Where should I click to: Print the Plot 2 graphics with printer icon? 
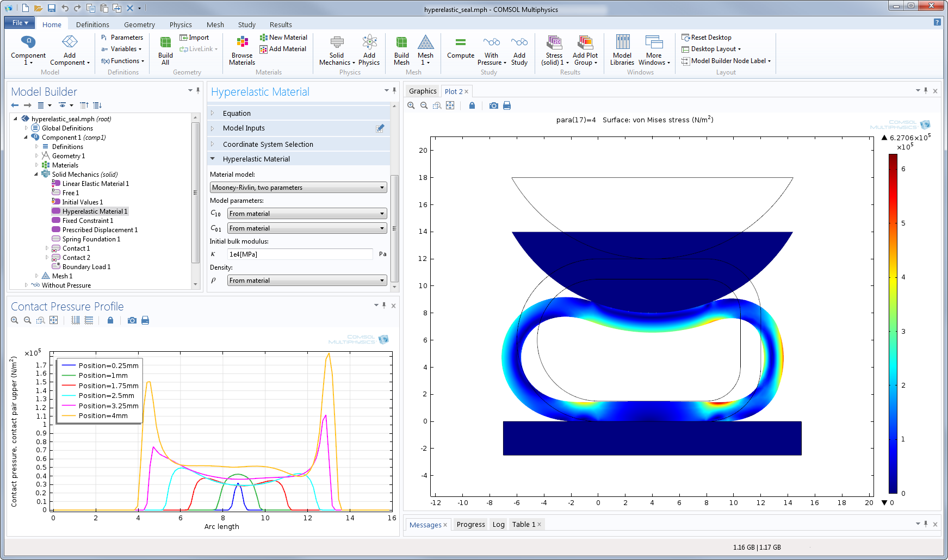507,105
